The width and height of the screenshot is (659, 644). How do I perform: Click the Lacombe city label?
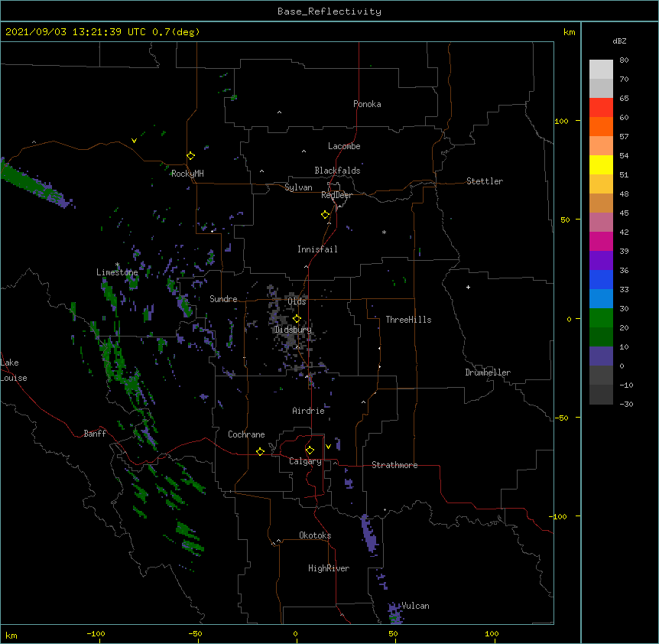[344, 146]
